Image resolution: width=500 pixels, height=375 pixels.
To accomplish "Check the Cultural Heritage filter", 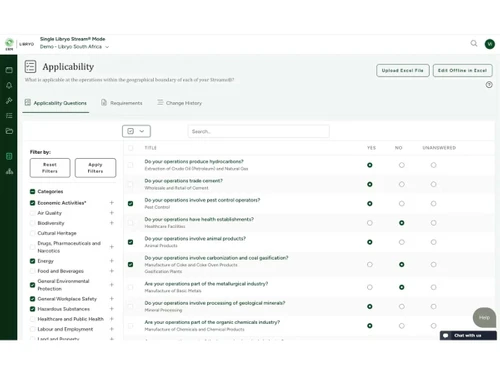I will pos(32,233).
